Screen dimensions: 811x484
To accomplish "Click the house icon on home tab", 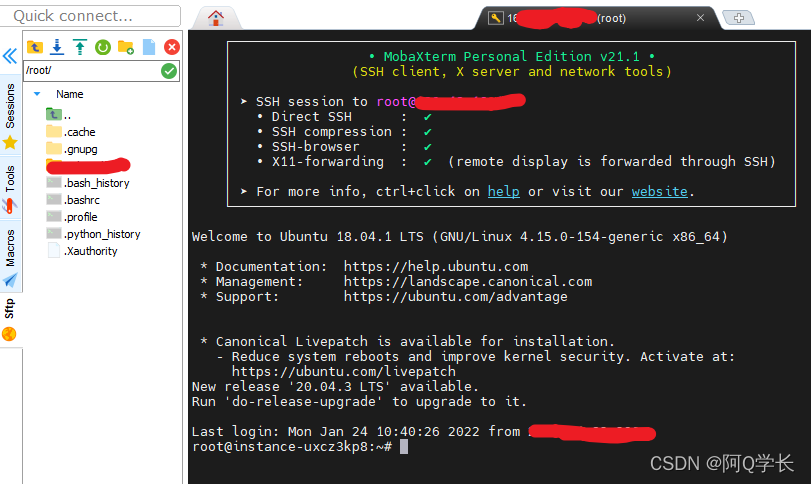I will [216, 18].
